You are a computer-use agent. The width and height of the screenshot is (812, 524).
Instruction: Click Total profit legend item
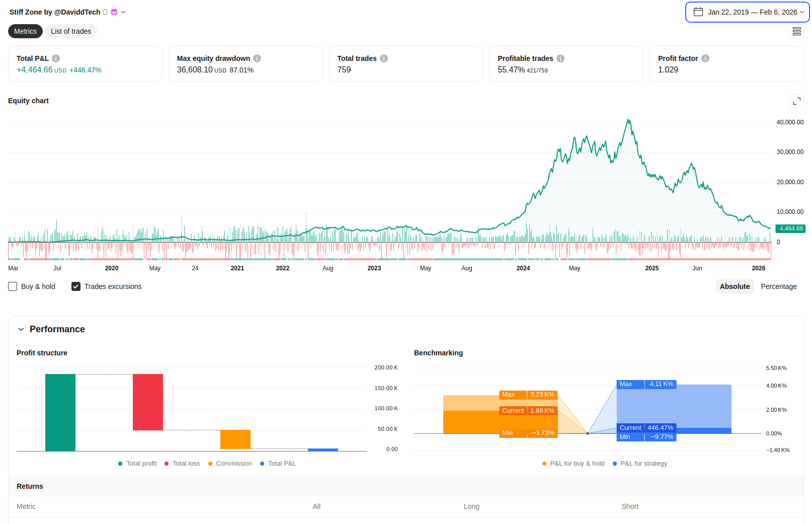[x=137, y=464]
